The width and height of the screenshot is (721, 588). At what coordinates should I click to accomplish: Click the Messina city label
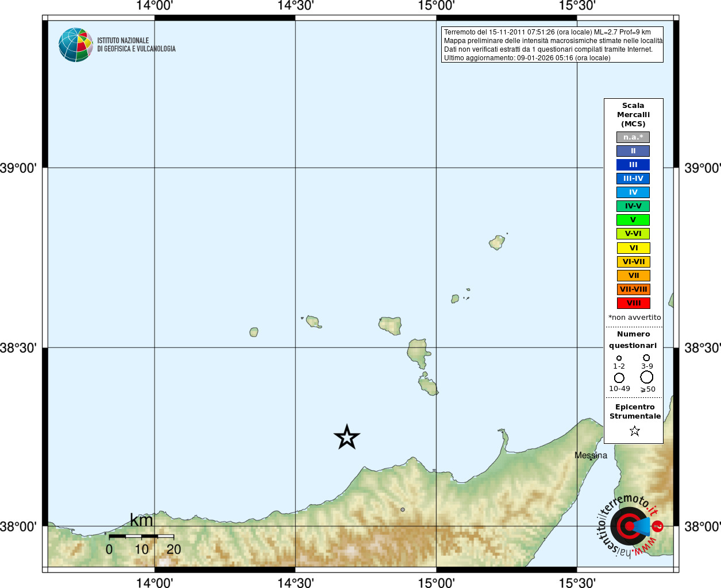591,455
